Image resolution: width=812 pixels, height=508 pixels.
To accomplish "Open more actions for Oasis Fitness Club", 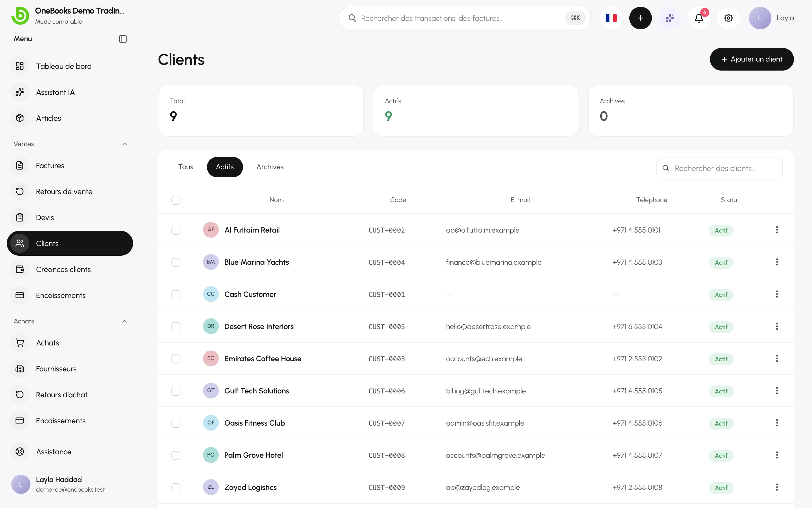I will coord(777,423).
